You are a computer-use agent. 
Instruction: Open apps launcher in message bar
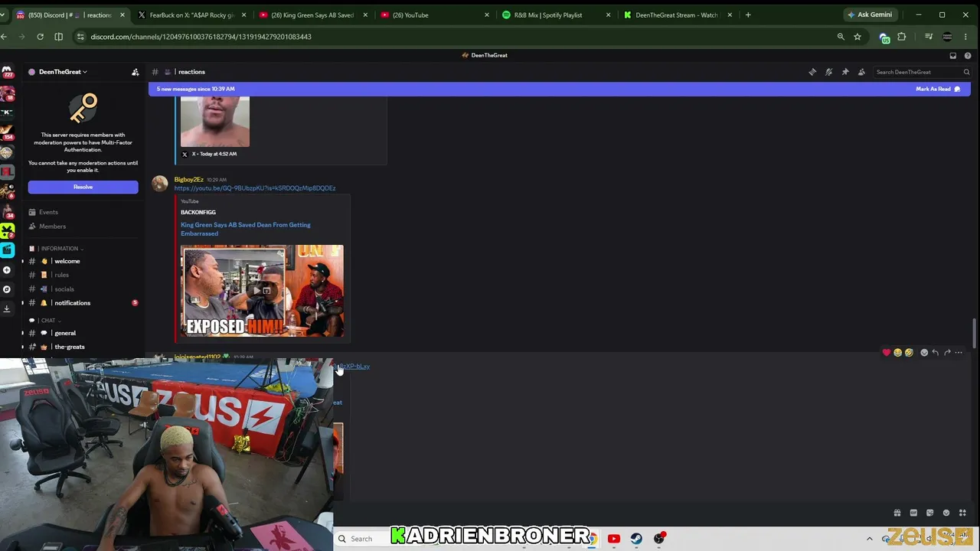[962, 513]
